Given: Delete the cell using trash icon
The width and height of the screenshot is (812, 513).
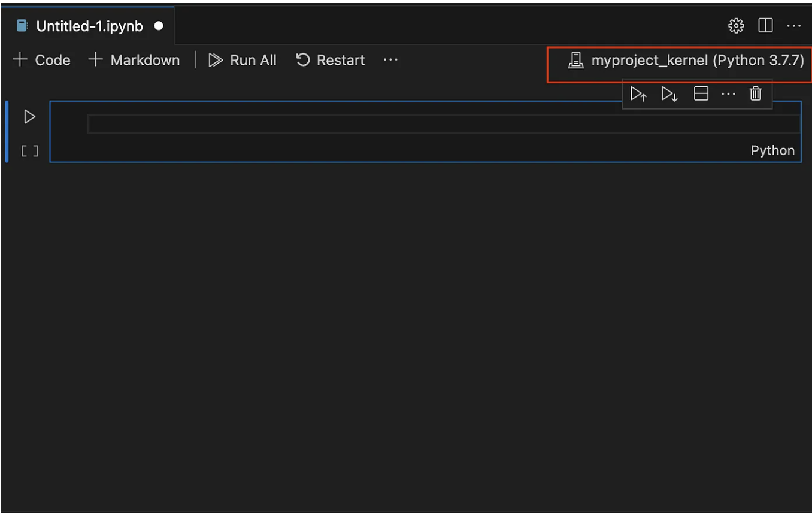Looking at the screenshot, I should 755,93.
